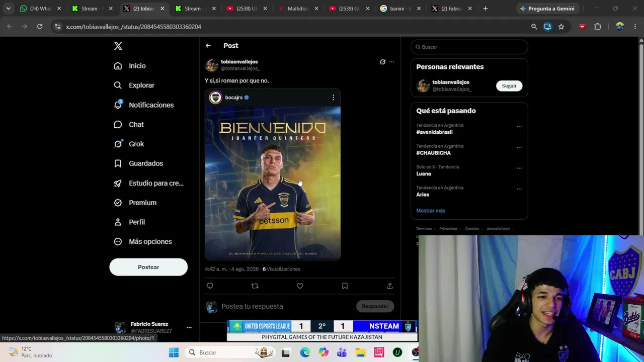Image resolution: width=644 pixels, height=362 pixels.
Task: Reply to the post via the comment icon
Action: (x=210, y=286)
